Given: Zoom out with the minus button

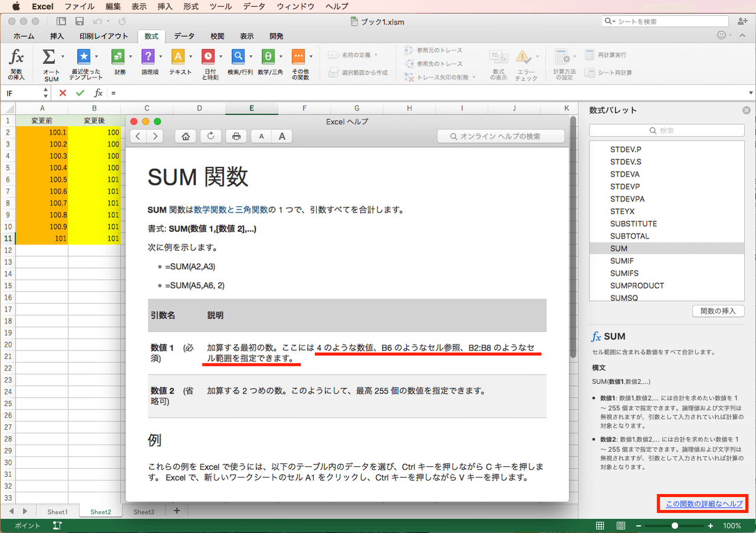Looking at the screenshot, I should (x=638, y=525).
